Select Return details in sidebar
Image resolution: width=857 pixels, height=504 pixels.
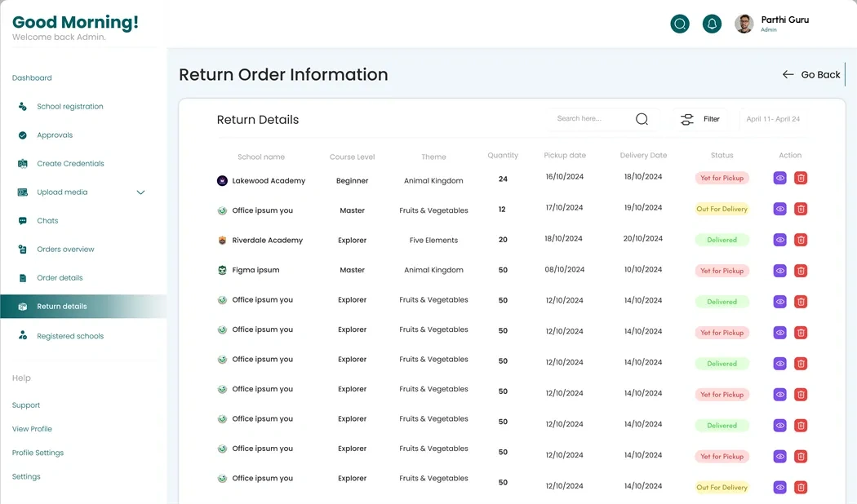click(x=83, y=307)
